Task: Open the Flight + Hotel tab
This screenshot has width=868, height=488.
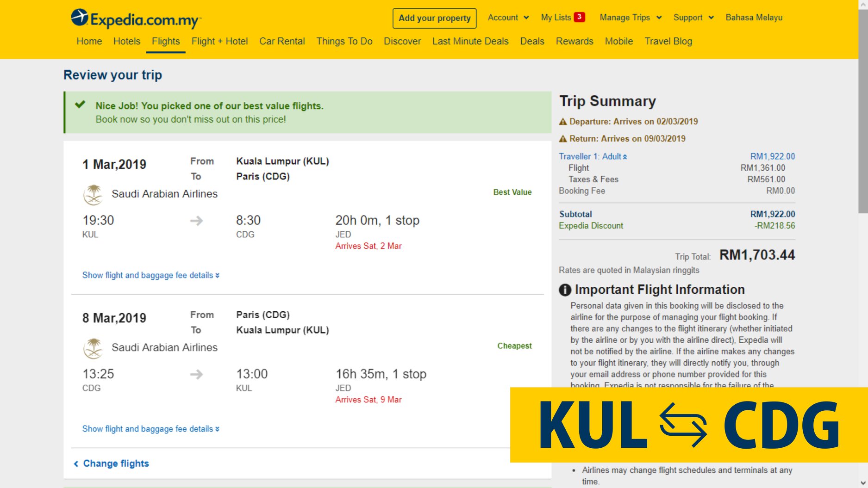Action: (220, 41)
